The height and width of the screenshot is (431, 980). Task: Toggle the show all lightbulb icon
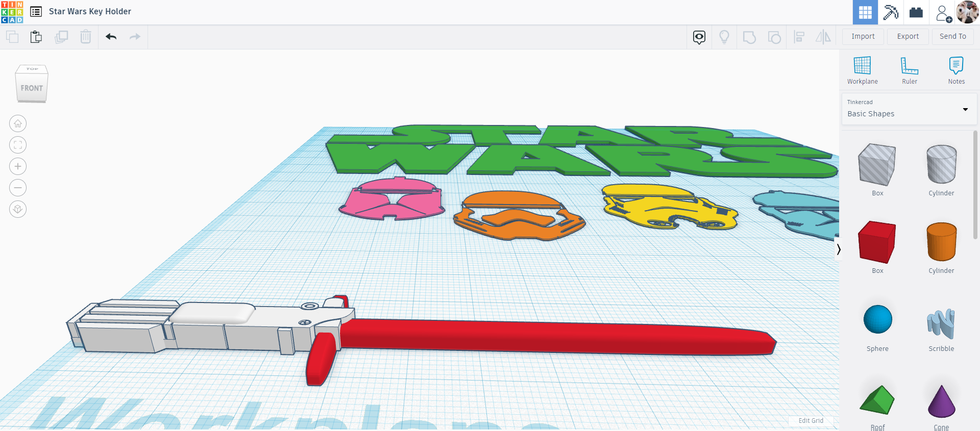[x=724, y=37]
